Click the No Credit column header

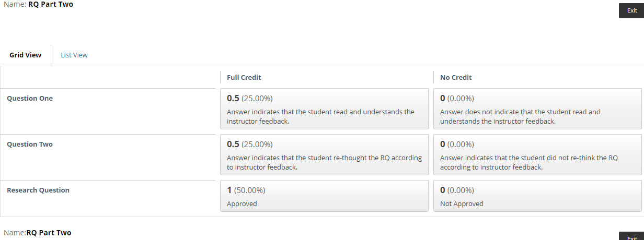[456, 77]
